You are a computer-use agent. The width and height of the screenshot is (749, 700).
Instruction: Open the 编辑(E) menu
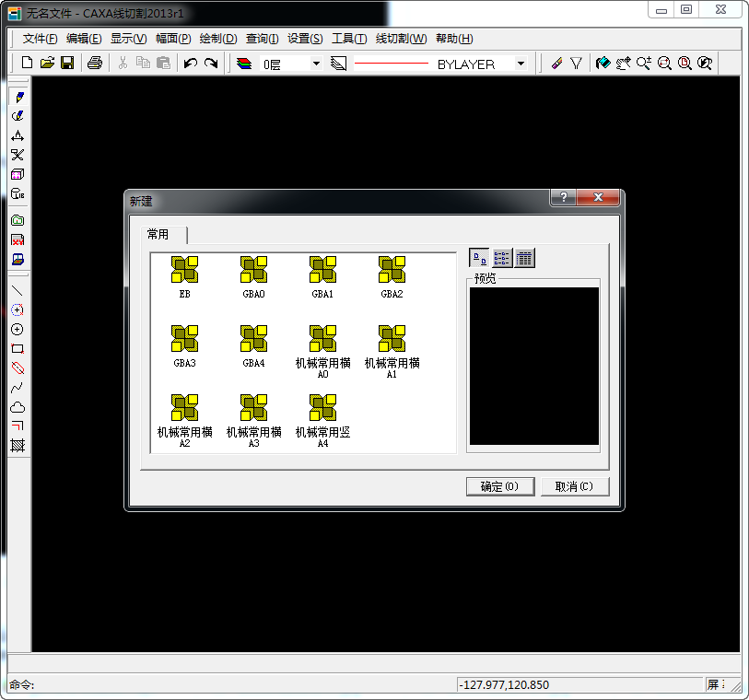84,39
